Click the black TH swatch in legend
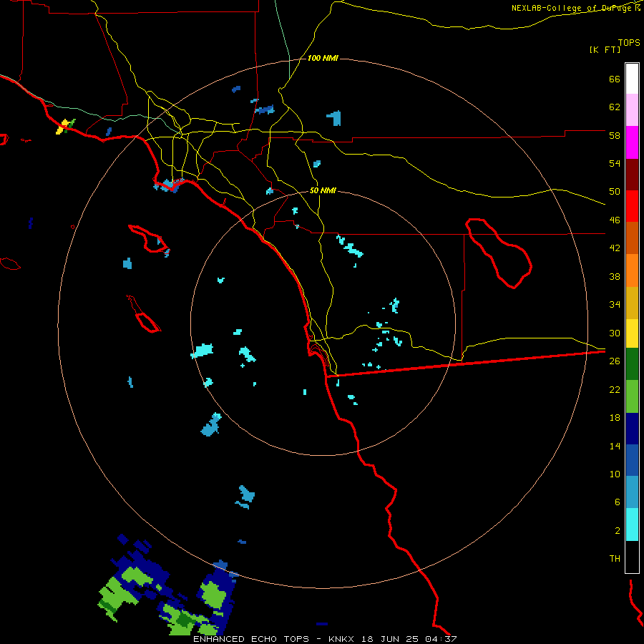The width and height of the screenshot is (644, 644). point(632,557)
